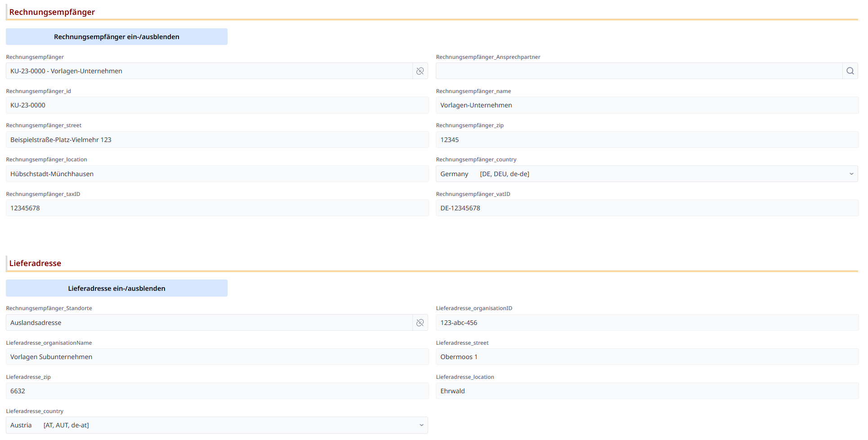Click the Lieferadresse_organisationID field

click(x=647, y=323)
